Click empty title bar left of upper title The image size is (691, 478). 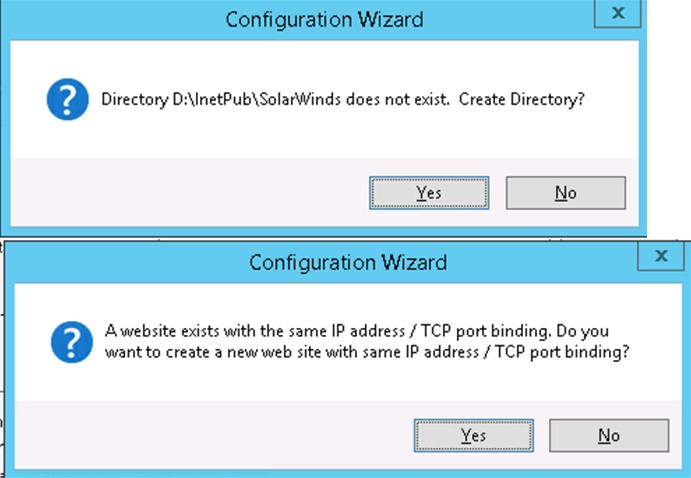click(100, 19)
